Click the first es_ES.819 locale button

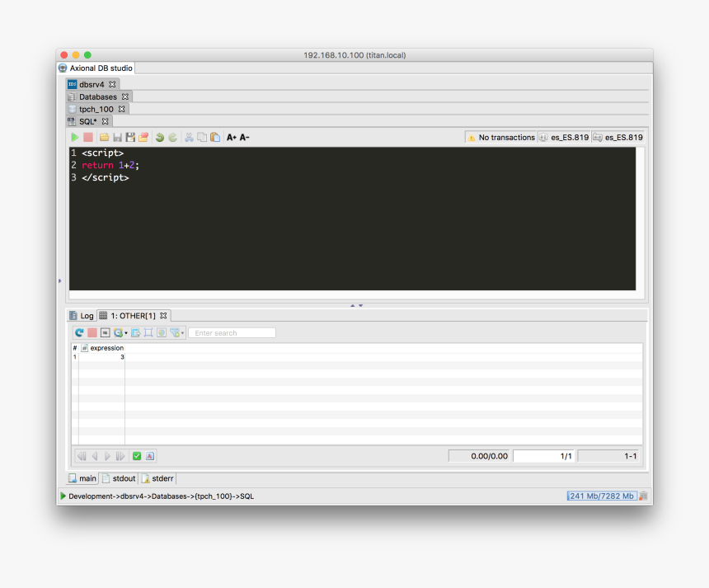pyautogui.click(x=564, y=138)
